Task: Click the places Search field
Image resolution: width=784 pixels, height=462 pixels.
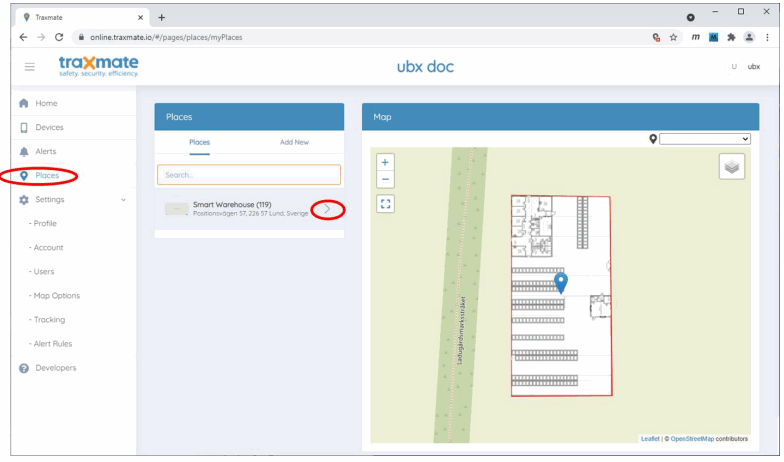Action: click(249, 175)
